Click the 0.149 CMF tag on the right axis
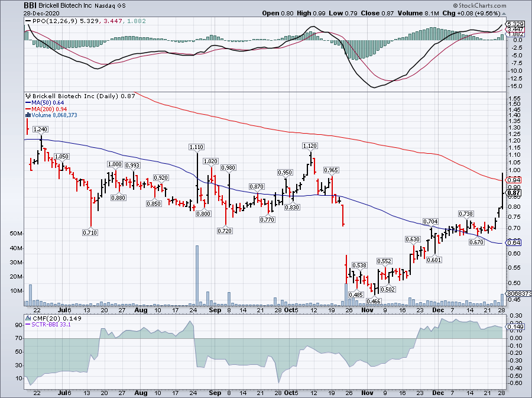Screen dimensions: 532x398 click(x=515, y=327)
